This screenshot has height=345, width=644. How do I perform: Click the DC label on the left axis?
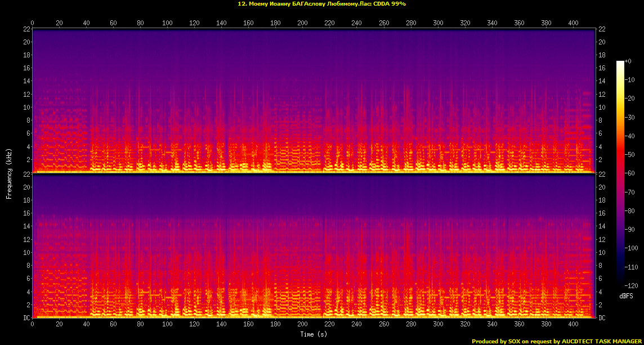tap(26, 318)
